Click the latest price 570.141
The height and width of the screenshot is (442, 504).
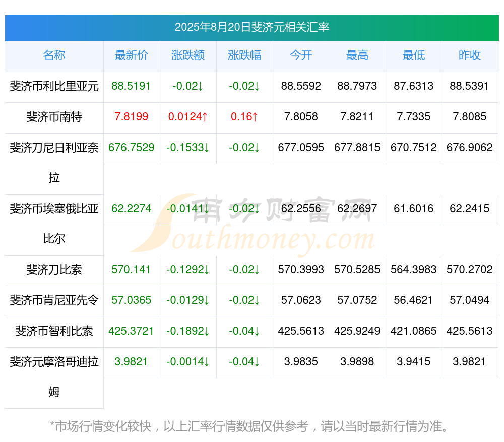[131, 269]
